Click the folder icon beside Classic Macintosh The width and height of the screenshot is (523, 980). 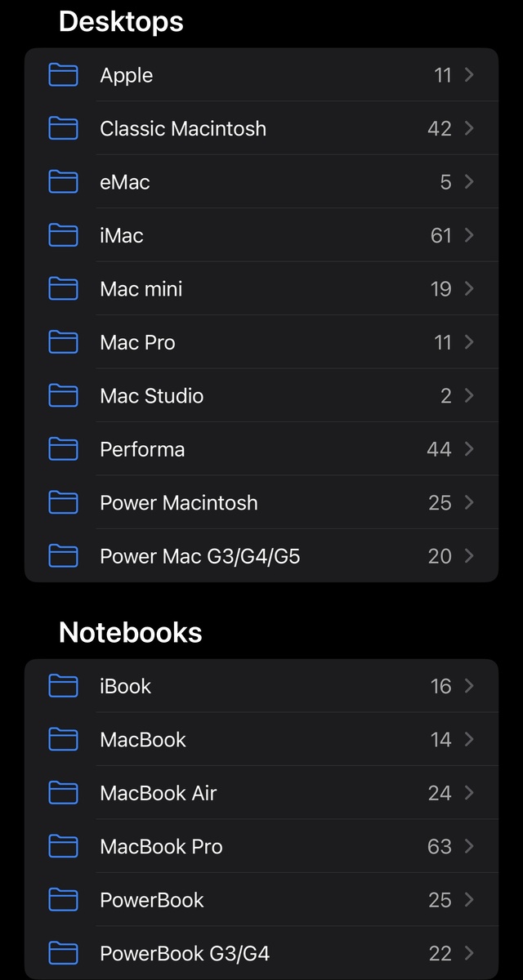63,128
